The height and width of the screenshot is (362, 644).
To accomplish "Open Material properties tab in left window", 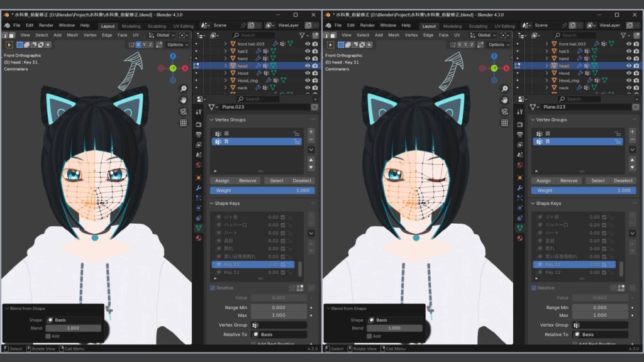I will tap(199, 238).
